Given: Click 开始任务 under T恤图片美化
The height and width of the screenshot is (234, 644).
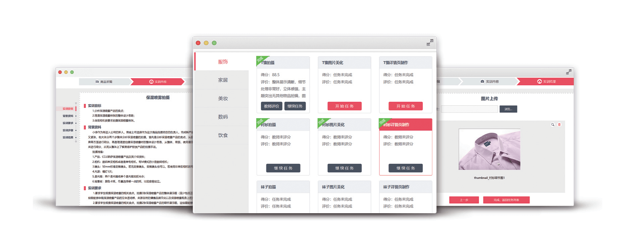Looking at the screenshot, I should point(344,106).
